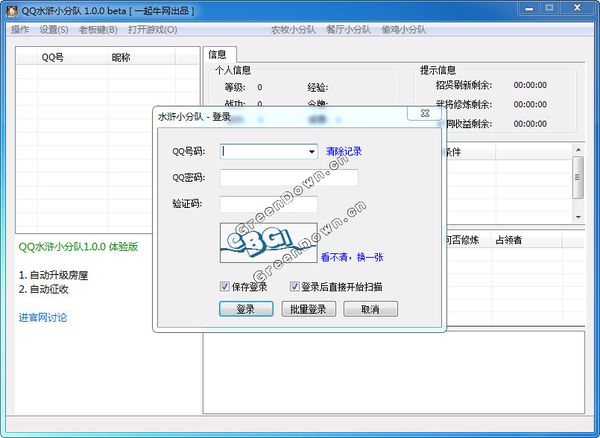This screenshot has height=438, width=600.
Task: Toggle the 保存登录 checkbox
Action: click(x=225, y=287)
